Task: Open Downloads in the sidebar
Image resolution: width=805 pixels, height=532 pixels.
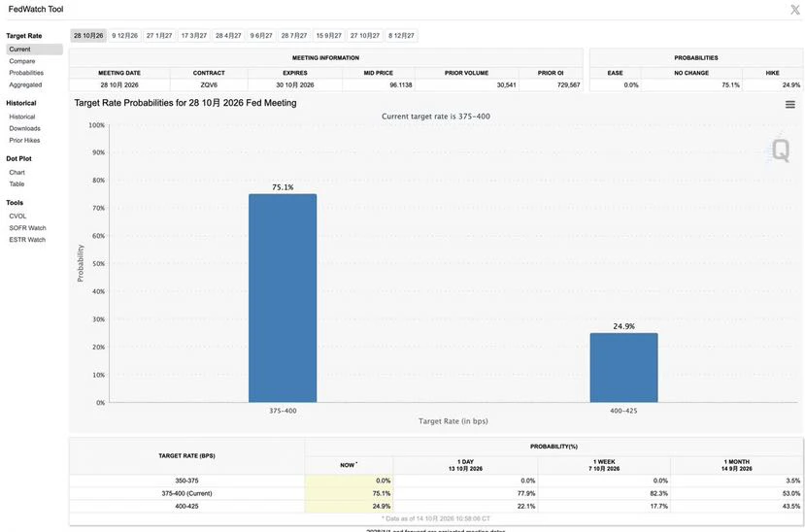Action: point(24,128)
